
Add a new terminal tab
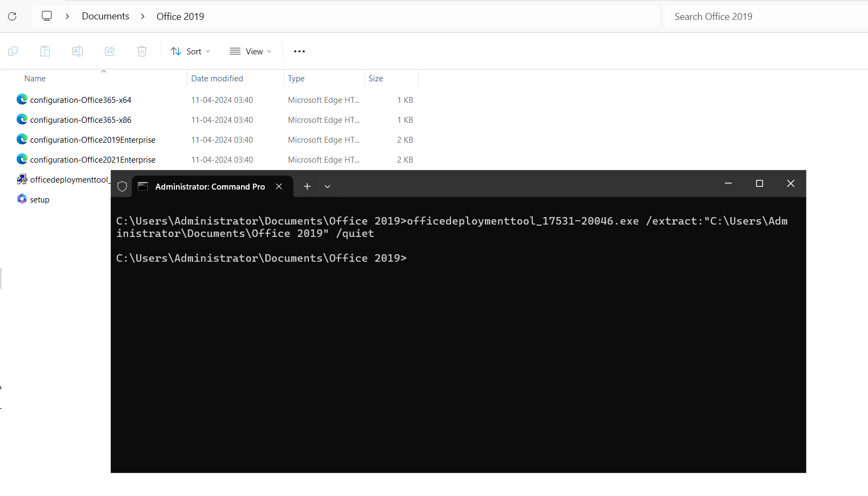click(307, 186)
